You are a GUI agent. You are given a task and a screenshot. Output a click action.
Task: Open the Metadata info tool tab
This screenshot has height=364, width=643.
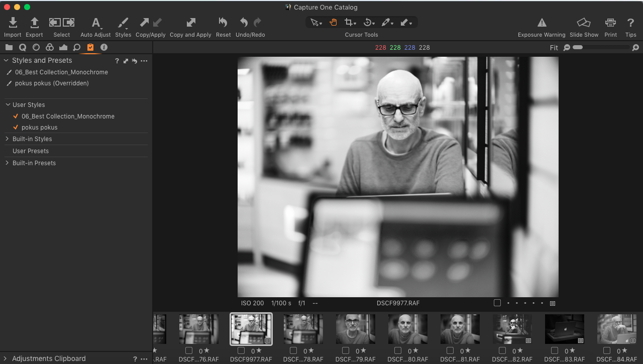click(104, 47)
